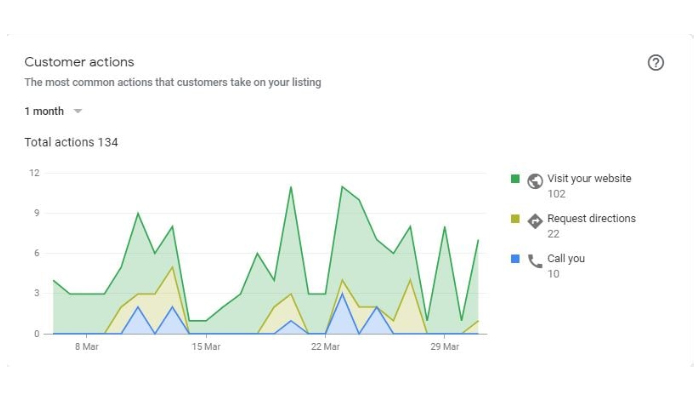700x400 pixels.
Task: Click the 15 Mar date on axis
Action: (205, 347)
